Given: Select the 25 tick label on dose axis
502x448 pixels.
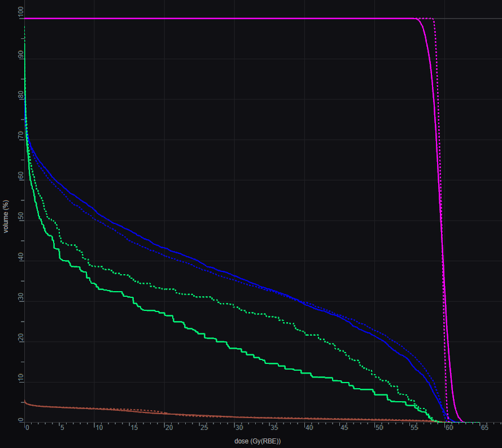Looking at the screenshot, I should [204, 428].
